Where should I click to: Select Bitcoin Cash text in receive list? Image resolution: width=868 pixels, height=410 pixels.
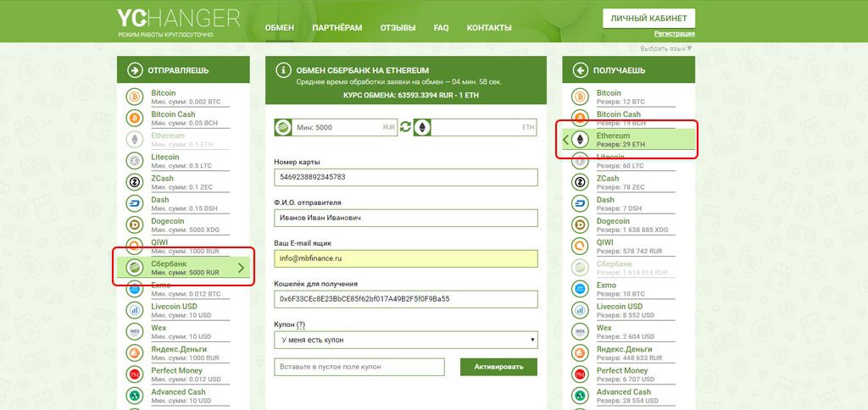(618, 114)
